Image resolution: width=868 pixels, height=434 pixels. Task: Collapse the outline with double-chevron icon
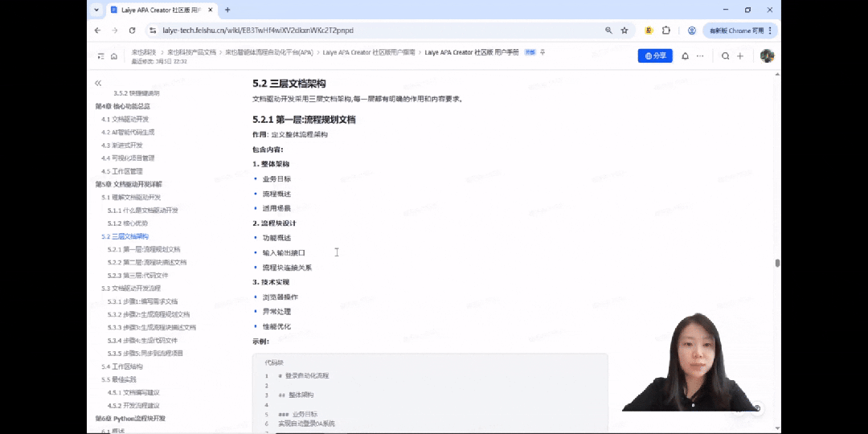98,83
